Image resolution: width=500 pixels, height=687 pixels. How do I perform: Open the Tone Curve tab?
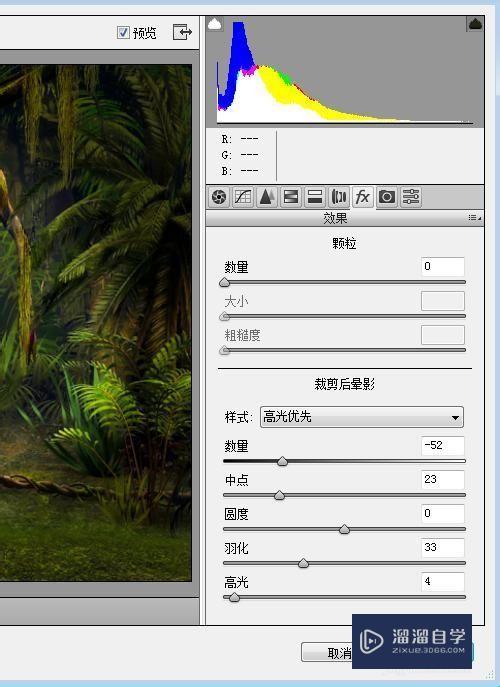[x=243, y=197]
